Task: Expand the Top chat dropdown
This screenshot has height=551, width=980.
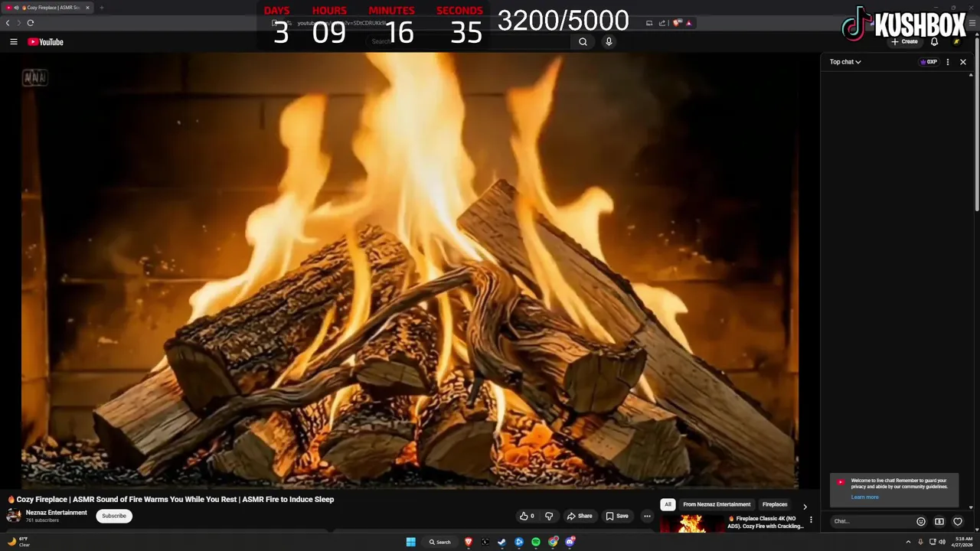Action: (845, 62)
